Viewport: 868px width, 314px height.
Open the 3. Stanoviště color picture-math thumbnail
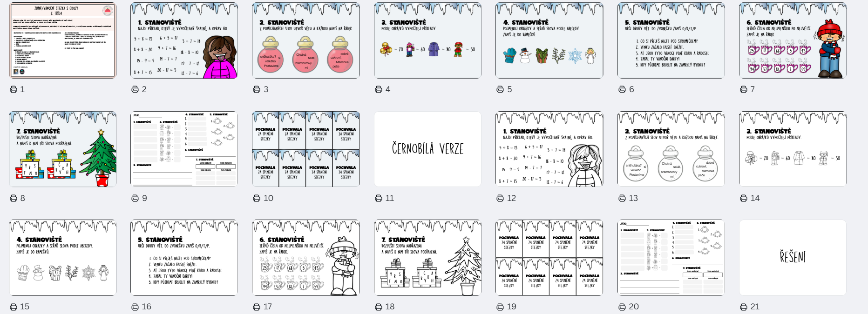coord(428,40)
